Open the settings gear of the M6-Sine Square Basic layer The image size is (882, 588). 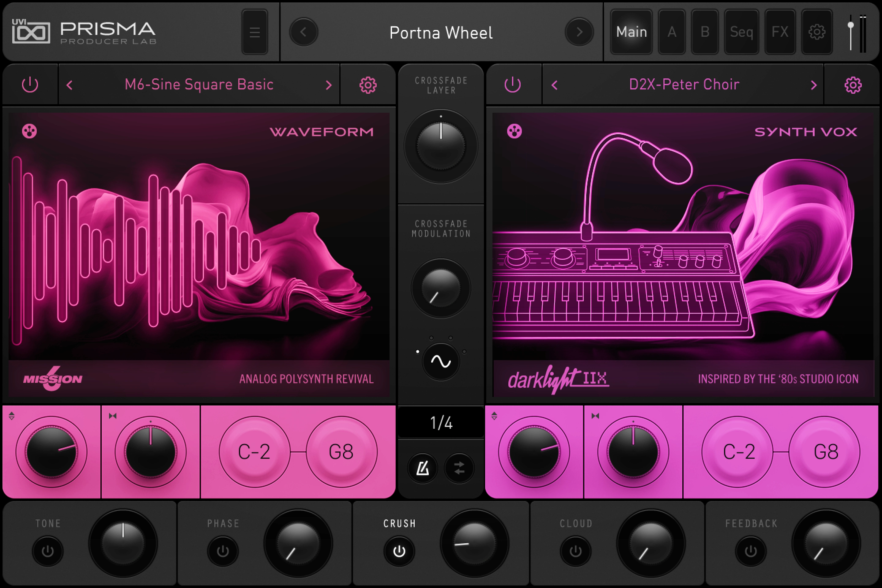[x=368, y=85]
